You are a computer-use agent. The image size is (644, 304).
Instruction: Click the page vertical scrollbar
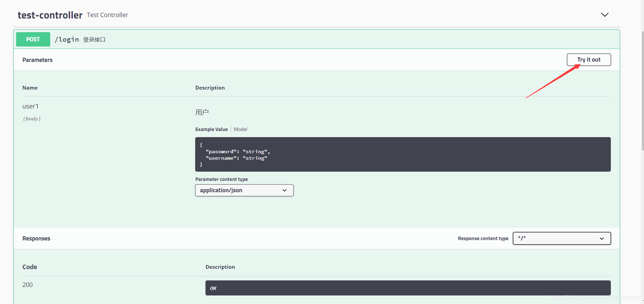click(x=643, y=91)
